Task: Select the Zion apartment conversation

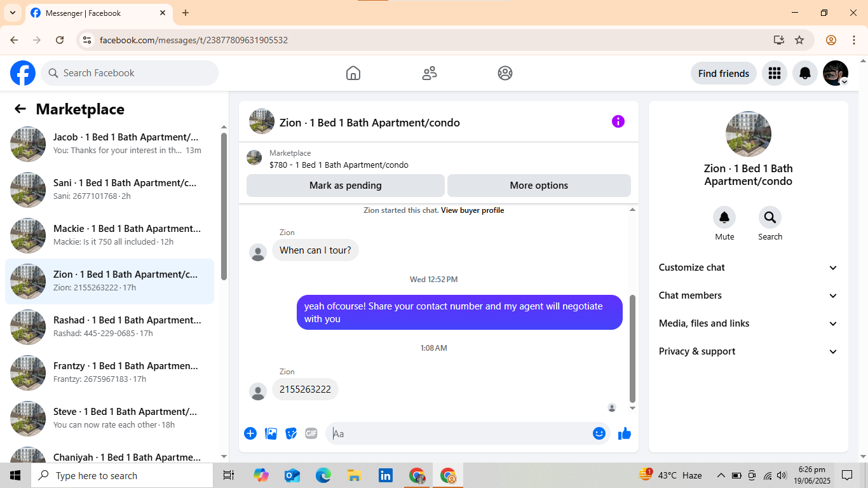Action: pos(109,281)
